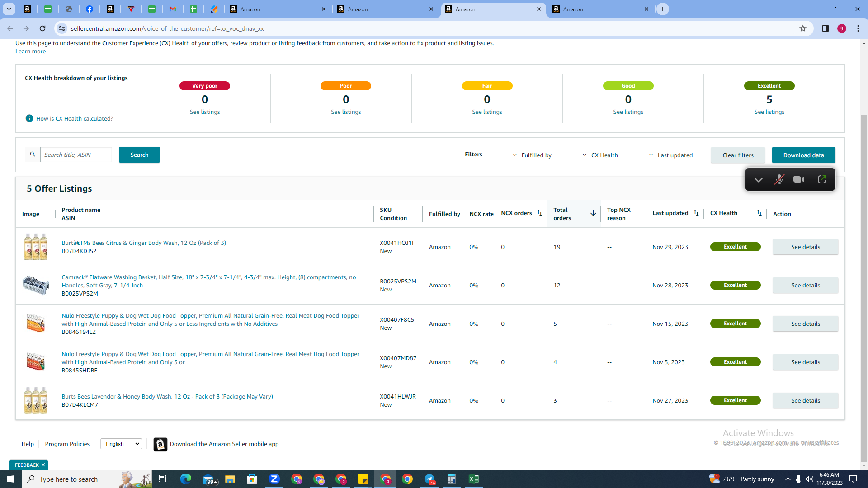Sort by Last updated column arrows
Screen dimensions: 868x488
coord(696,213)
